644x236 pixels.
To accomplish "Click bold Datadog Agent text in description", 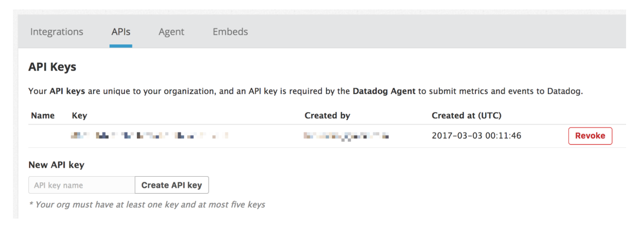I will click(383, 92).
